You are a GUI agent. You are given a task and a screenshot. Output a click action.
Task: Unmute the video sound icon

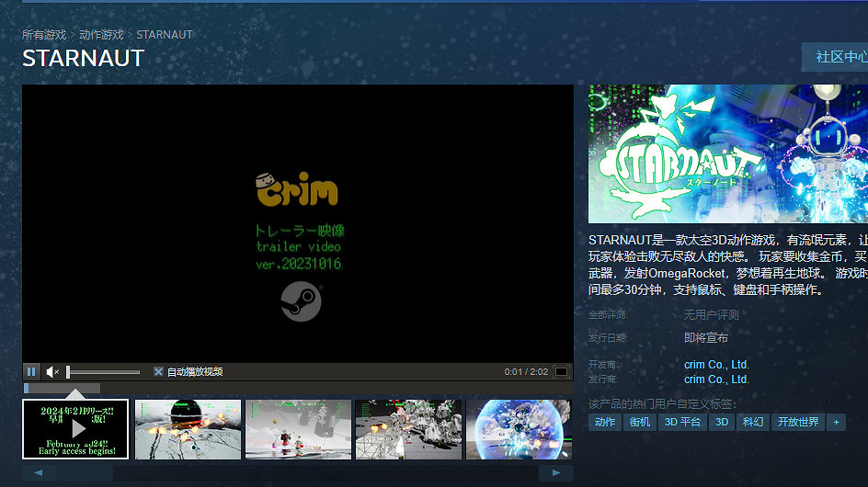point(52,372)
